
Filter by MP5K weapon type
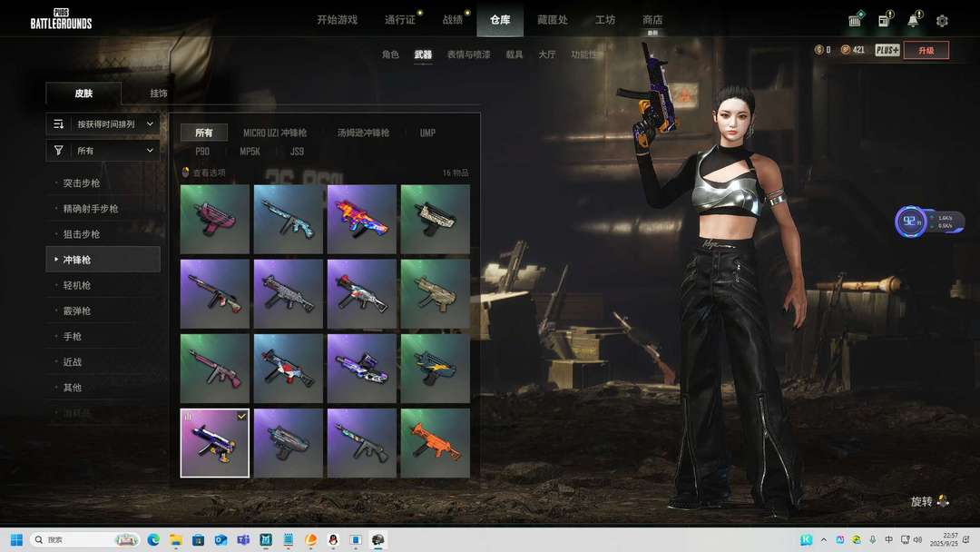click(250, 152)
